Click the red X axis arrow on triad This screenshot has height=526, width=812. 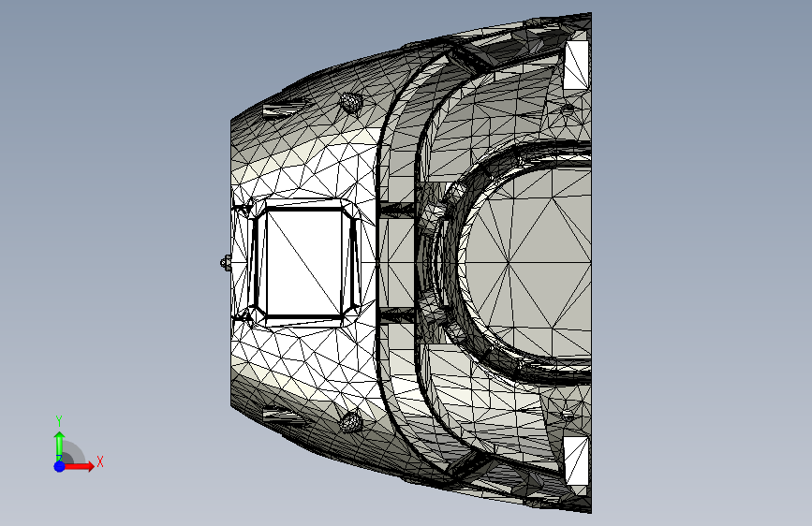click(x=79, y=466)
